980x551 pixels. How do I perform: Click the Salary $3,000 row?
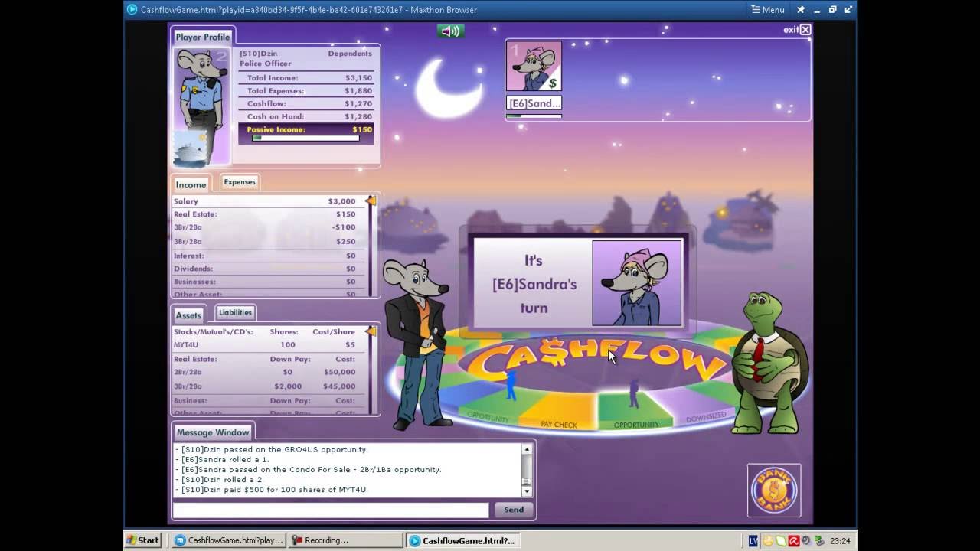(x=265, y=201)
